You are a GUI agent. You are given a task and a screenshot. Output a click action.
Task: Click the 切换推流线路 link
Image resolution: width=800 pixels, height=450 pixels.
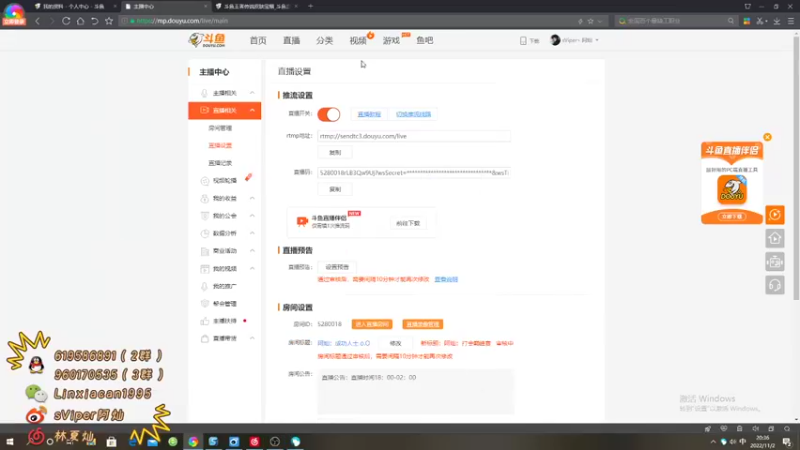pyautogui.click(x=413, y=114)
